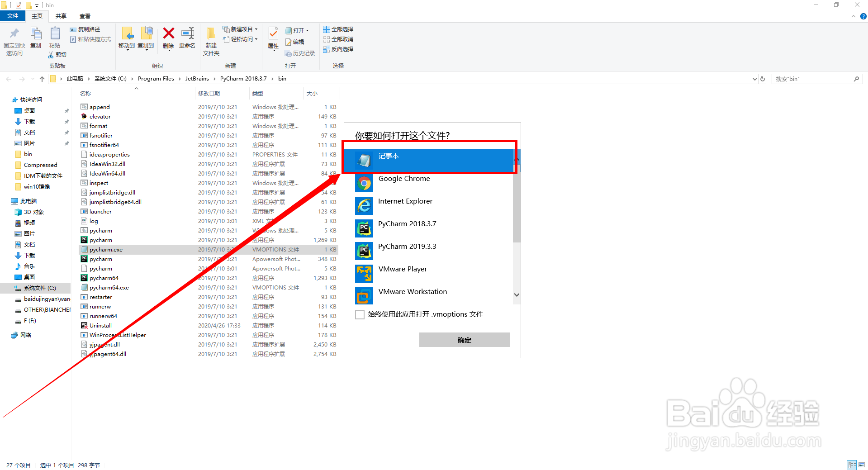Click the red Delete X icon
The width and height of the screenshot is (868, 470).
pyautogui.click(x=168, y=33)
